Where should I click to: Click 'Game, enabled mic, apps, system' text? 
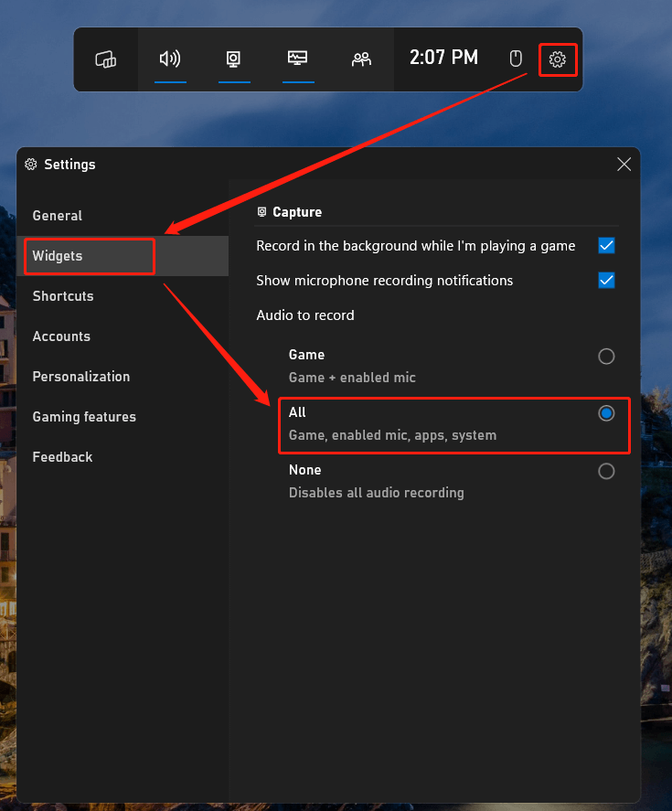pos(392,435)
